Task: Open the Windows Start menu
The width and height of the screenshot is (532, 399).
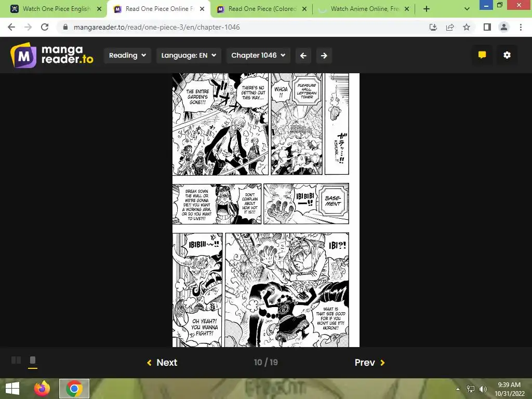Action: [x=12, y=389]
